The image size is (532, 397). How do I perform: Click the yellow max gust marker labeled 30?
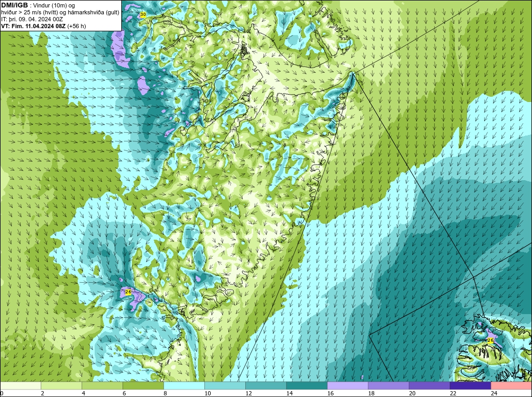[x=143, y=14]
